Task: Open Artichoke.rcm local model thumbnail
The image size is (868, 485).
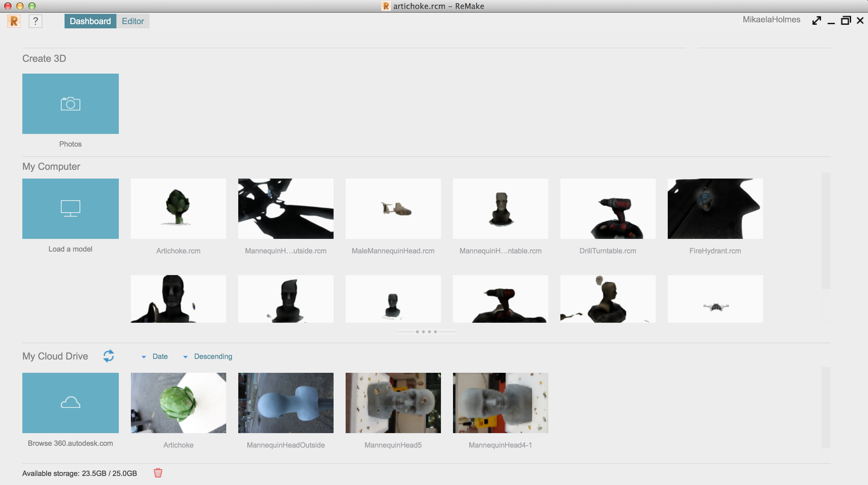Action: click(178, 208)
